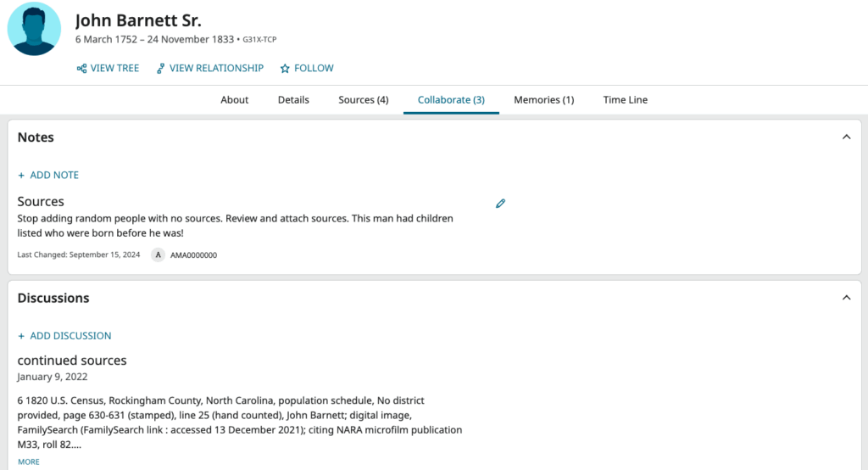
Task: Open the continued sources discussion title
Action: coord(72,361)
